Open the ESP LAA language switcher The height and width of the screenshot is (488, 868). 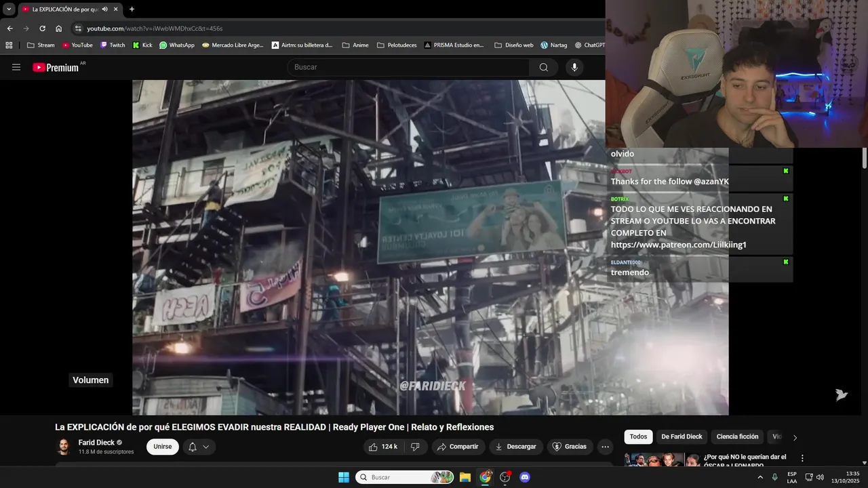(792, 477)
